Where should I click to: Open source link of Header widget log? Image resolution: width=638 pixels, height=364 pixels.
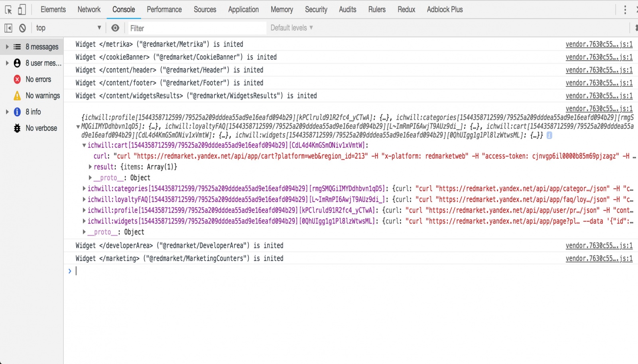[599, 70]
